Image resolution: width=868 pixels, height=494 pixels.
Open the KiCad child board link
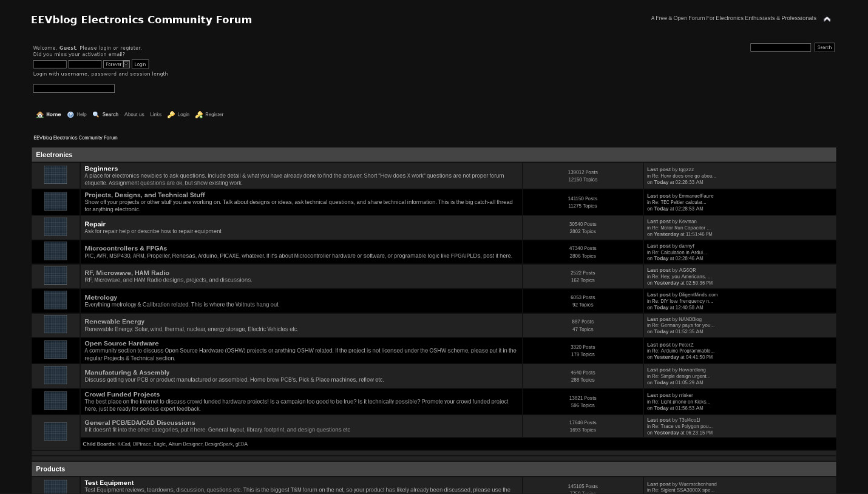click(124, 444)
